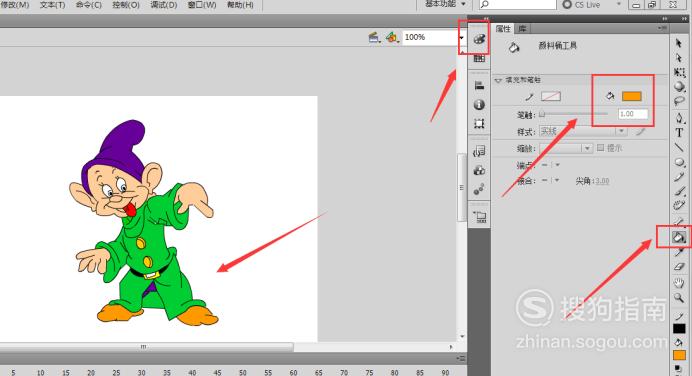Open the 修改(M) menu
The image size is (692, 376).
click(15, 5)
